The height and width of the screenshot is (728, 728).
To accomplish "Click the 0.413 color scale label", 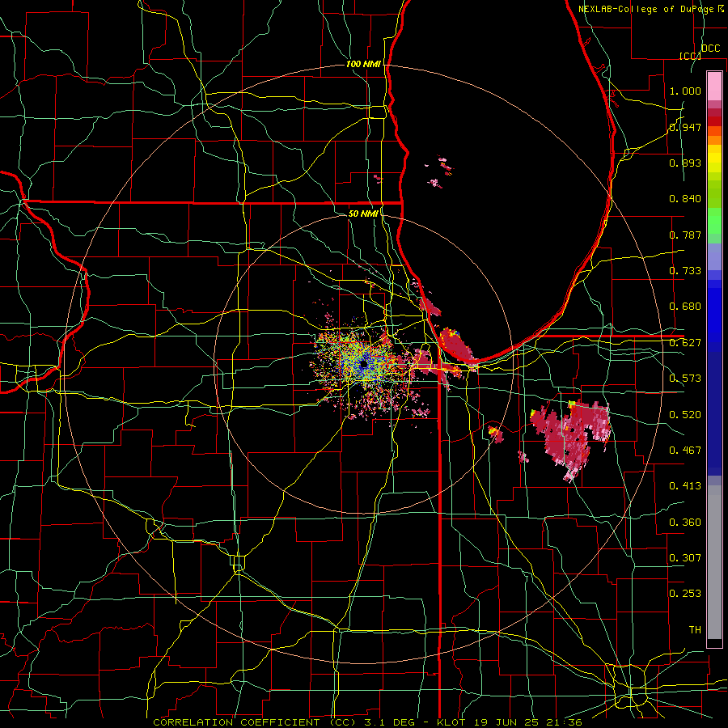I will (x=685, y=486).
